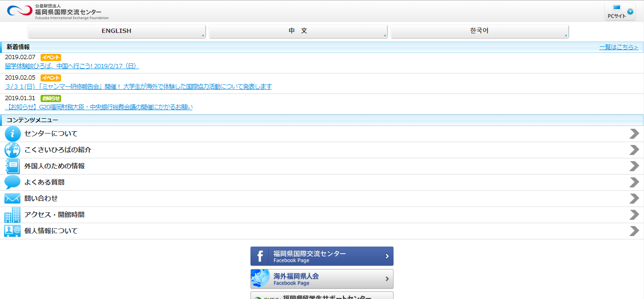644x299 pixels.
Task: Click the 新着情報 section header
Action: [322, 47]
